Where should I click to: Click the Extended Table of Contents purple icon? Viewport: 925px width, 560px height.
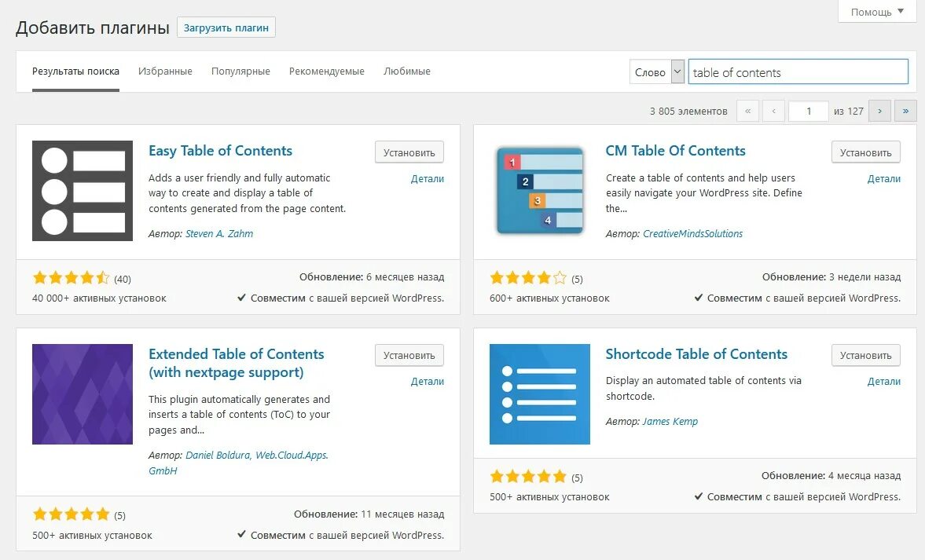tap(83, 394)
